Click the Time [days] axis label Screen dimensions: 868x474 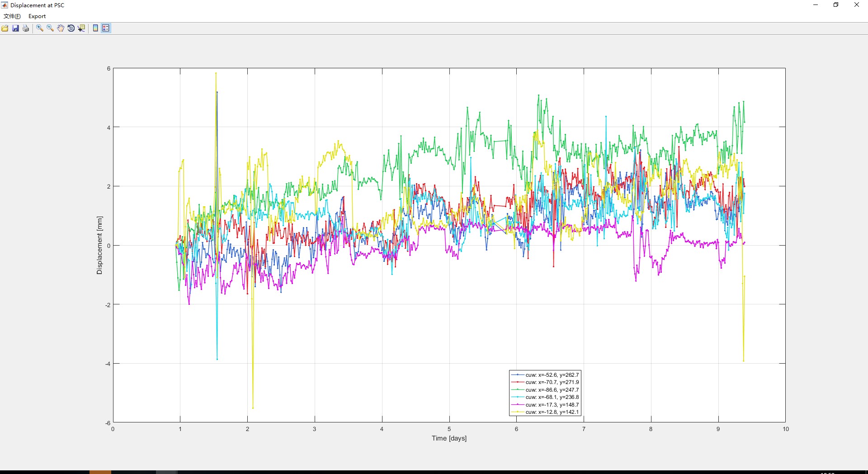point(449,438)
